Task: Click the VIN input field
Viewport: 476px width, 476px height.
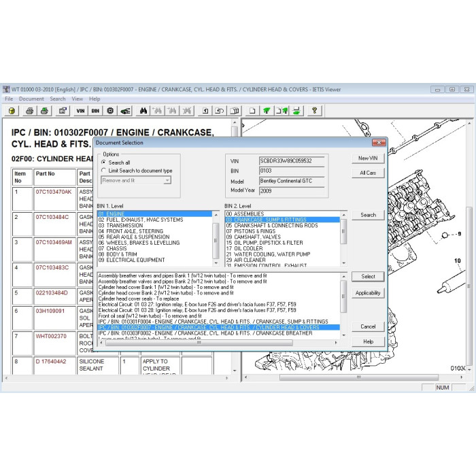Action: (292, 161)
